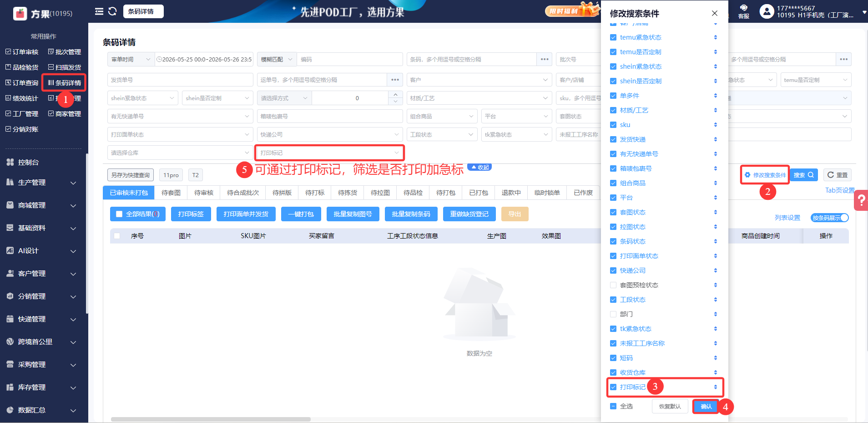Viewport: 868px width, 423px height.
Task: Click the 限时福利 gift banner
Action: pos(572,10)
